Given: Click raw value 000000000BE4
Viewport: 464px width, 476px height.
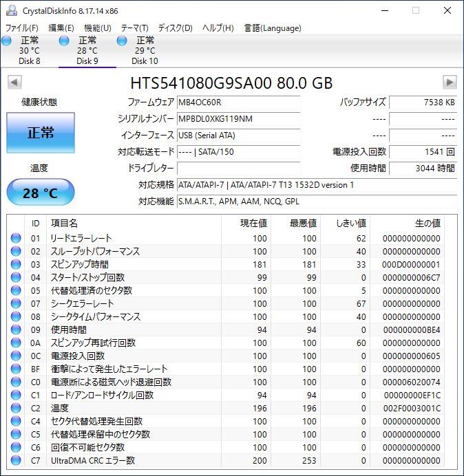Looking at the screenshot, I should 412,329.
